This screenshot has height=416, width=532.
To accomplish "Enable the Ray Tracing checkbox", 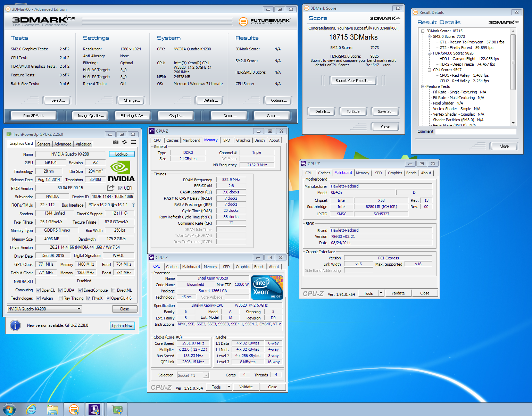I will coord(60,298).
